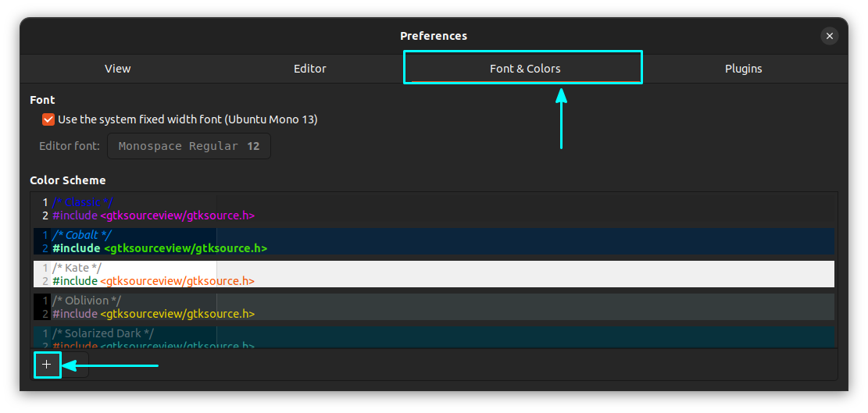Close the Preferences dialog

(x=829, y=36)
